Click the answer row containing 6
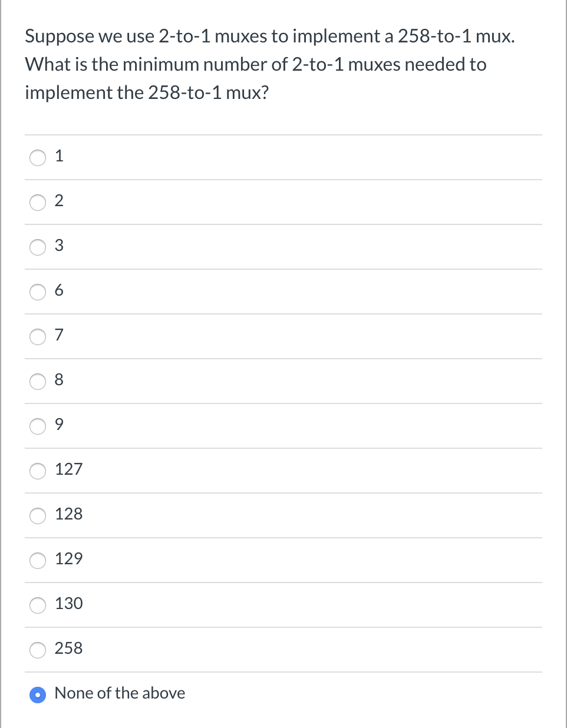The height and width of the screenshot is (728, 567). pyautogui.click(x=283, y=291)
